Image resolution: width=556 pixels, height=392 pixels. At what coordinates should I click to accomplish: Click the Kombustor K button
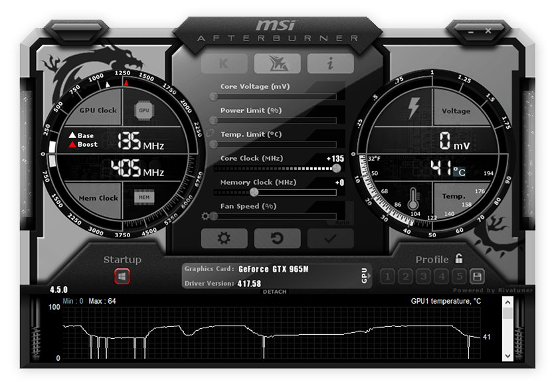(x=224, y=64)
